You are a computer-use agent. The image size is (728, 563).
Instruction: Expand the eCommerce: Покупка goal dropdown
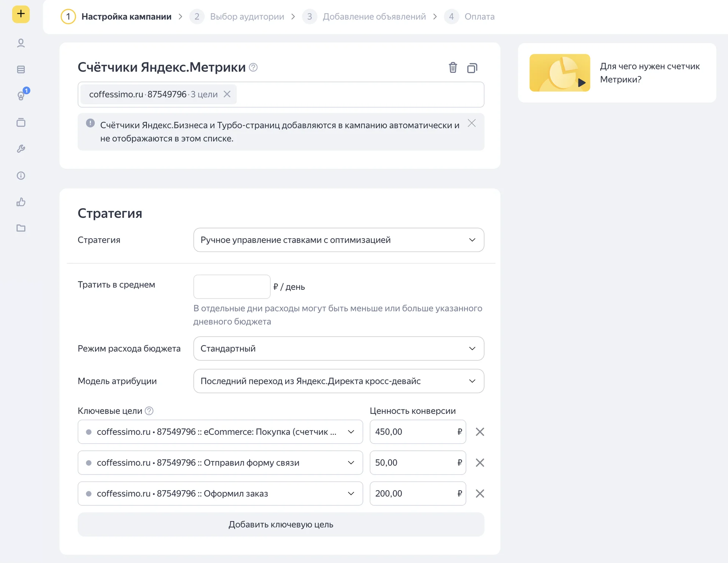(x=220, y=432)
